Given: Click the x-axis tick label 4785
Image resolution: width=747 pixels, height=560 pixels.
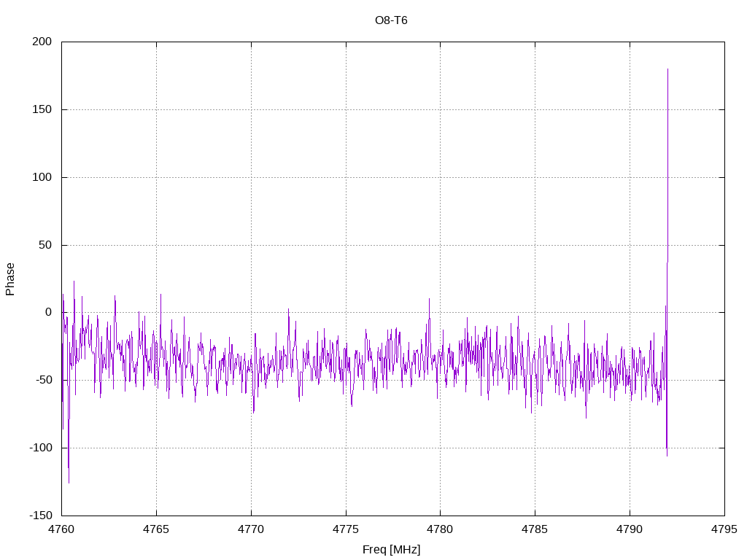Looking at the screenshot, I should (x=535, y=529).
